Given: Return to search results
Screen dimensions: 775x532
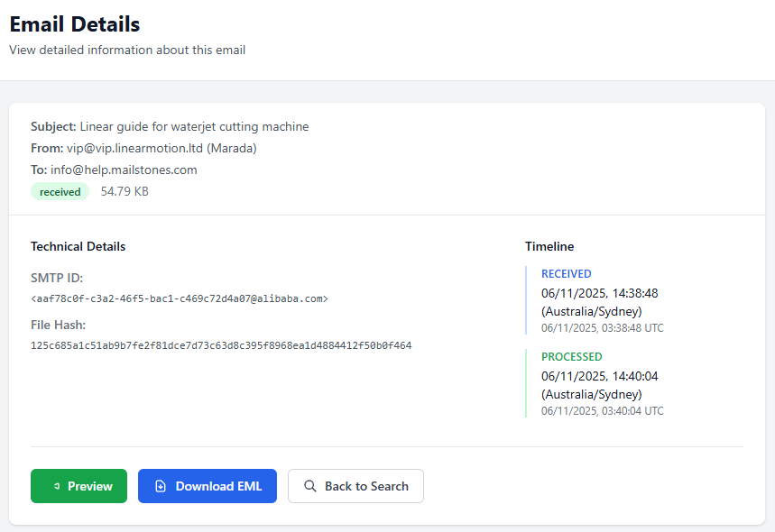Looking at the screenshot, I should 355,486.
